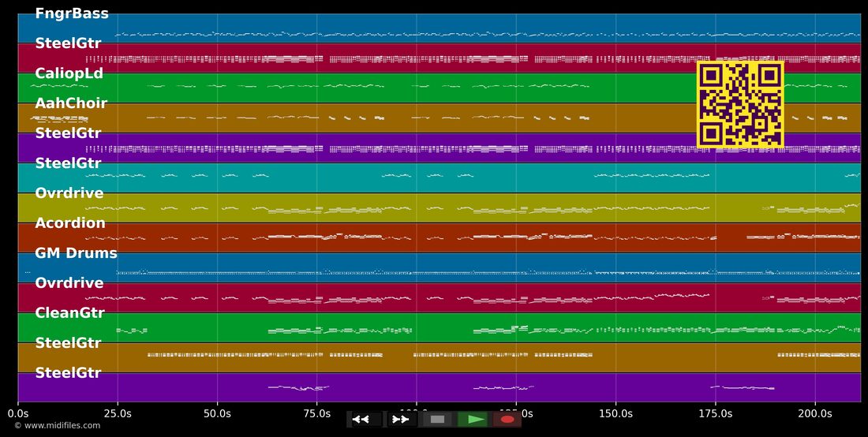Start playback with the green play button

(472, 420)
